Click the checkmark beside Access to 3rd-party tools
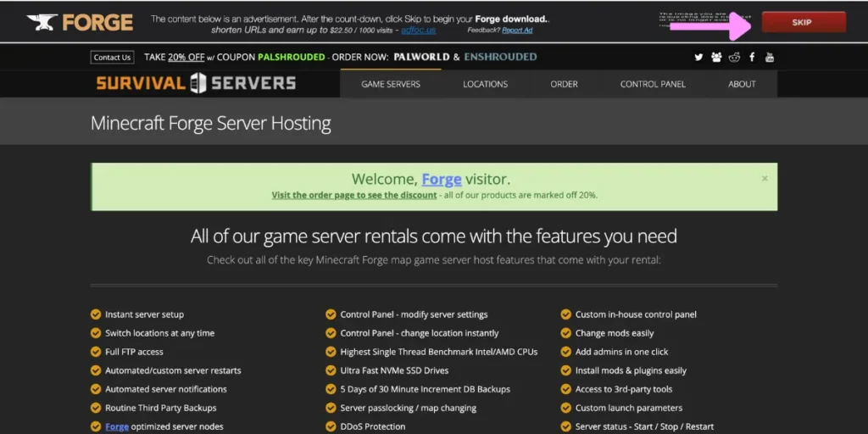This screenshot has height=434, width=868. 565,389
